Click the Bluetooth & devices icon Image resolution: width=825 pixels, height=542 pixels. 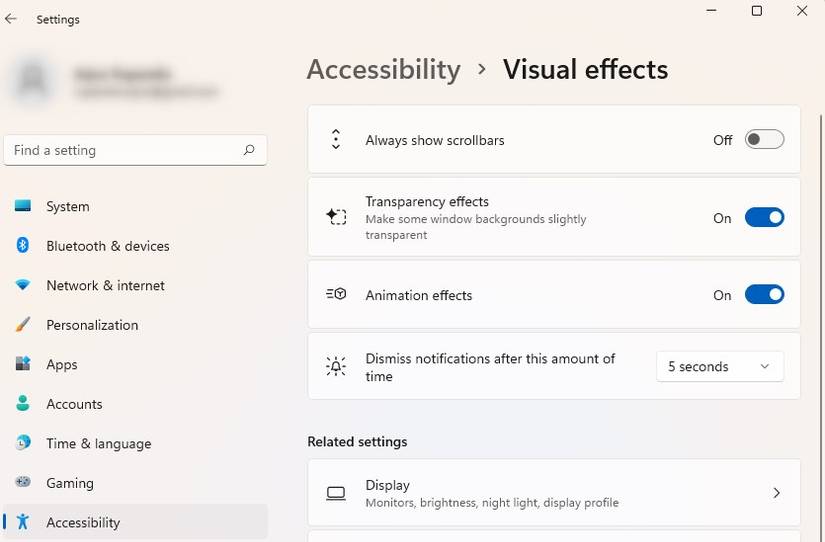click(x=23, y=246)
